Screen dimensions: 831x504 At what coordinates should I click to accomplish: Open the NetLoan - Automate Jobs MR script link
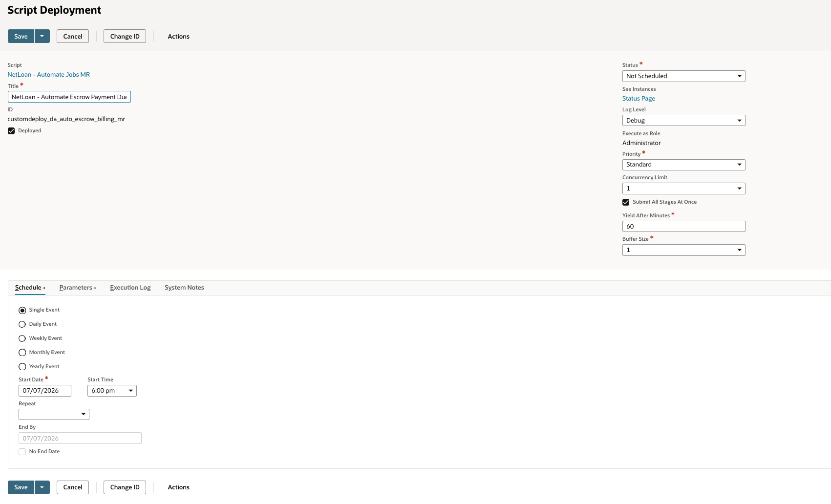[49, 75]
